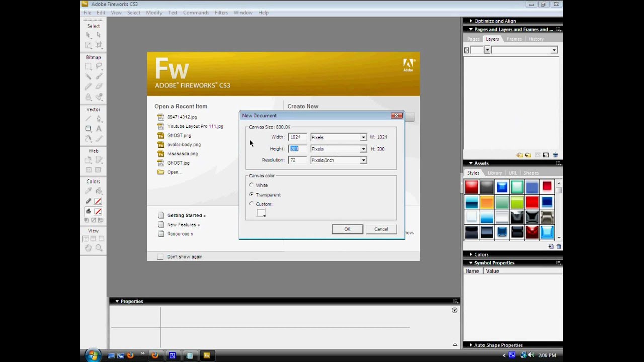This screenshot has height=362, width=644.
Task: Click the custom canvas color swatch
Action: (261, 213)
